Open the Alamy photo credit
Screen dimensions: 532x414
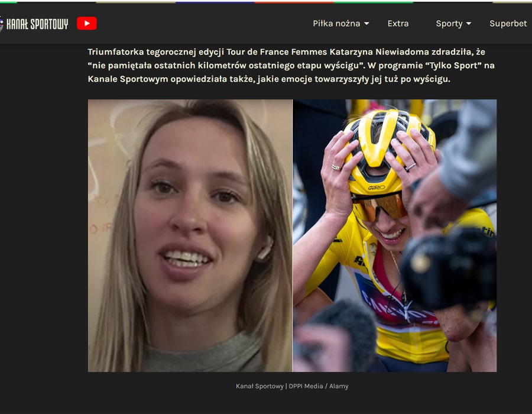pos(339,385)
